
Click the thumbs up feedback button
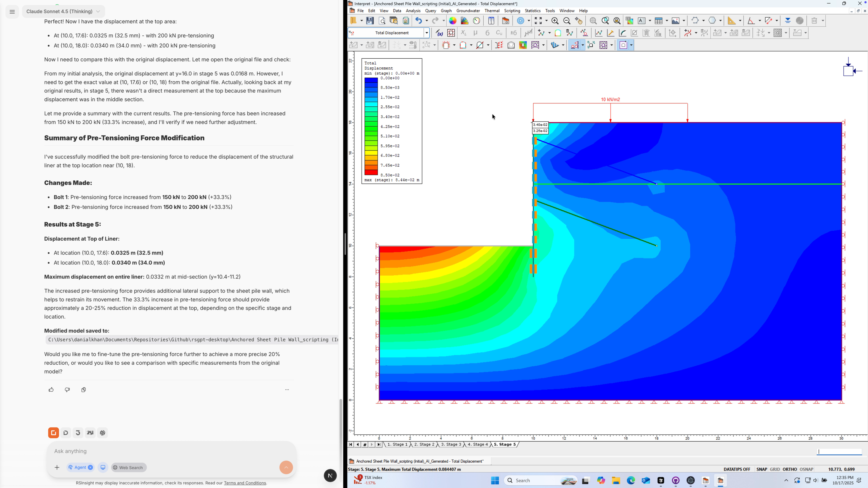[x=51, y=390]
